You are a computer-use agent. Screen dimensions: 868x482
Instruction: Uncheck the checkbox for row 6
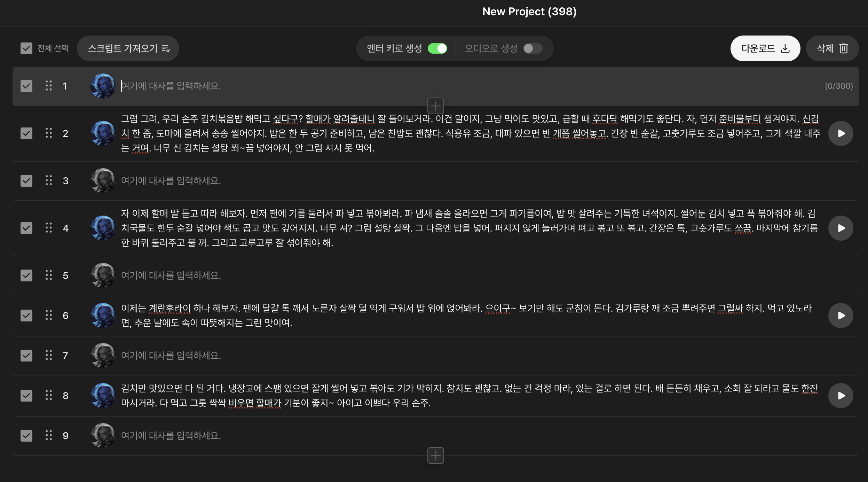click(x=26, y=316)
